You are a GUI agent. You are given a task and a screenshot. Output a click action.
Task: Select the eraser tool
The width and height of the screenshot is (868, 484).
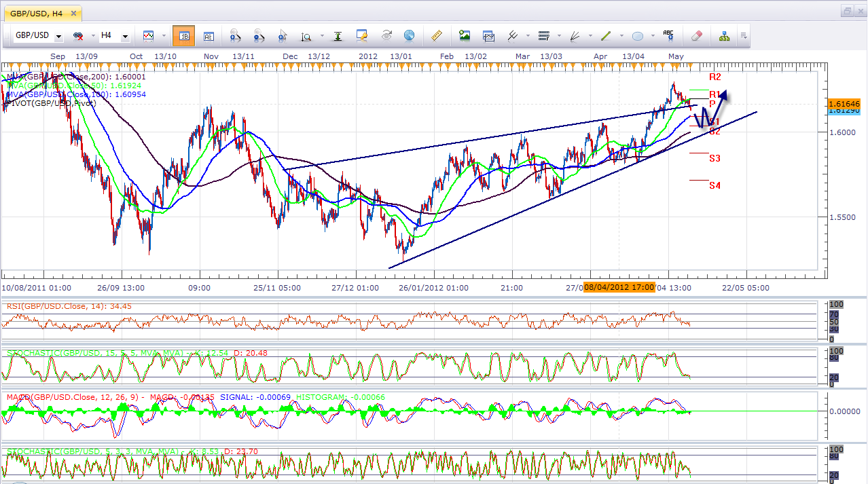coord(696,35)
